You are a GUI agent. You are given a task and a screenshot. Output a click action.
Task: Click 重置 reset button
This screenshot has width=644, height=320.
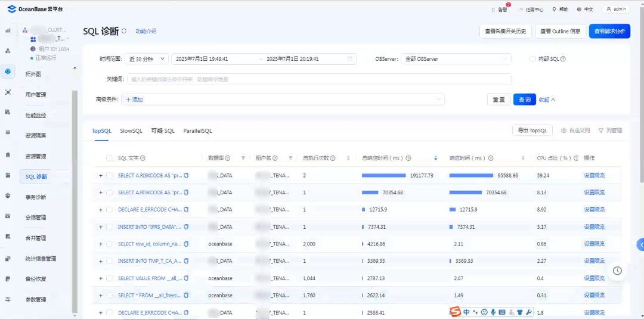coord(499,100)
